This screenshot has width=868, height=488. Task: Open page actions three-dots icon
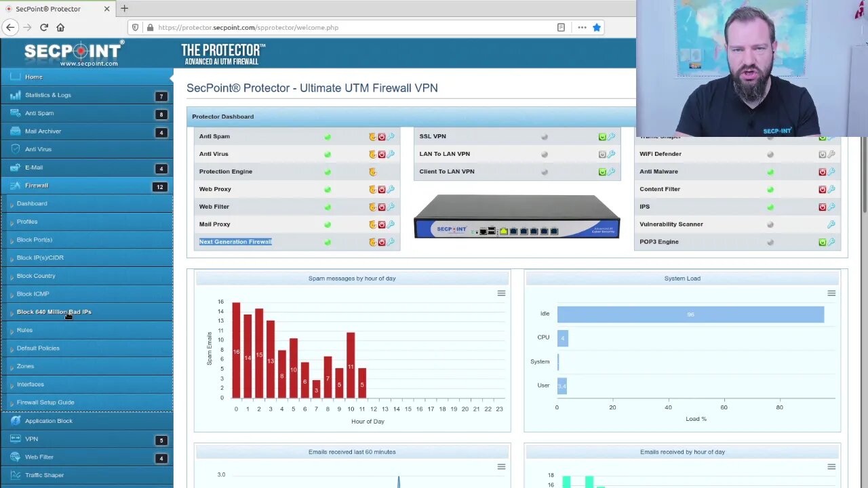coord(582,27)
